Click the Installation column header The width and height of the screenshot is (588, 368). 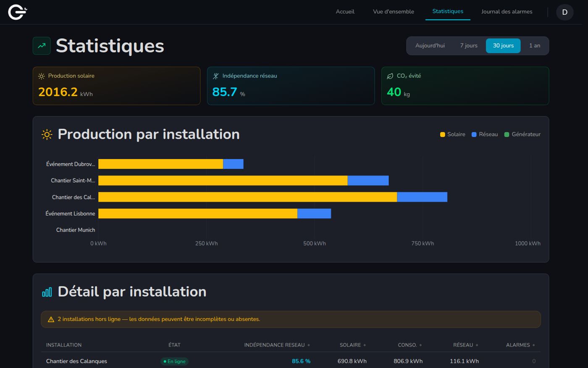coord(64,345)
